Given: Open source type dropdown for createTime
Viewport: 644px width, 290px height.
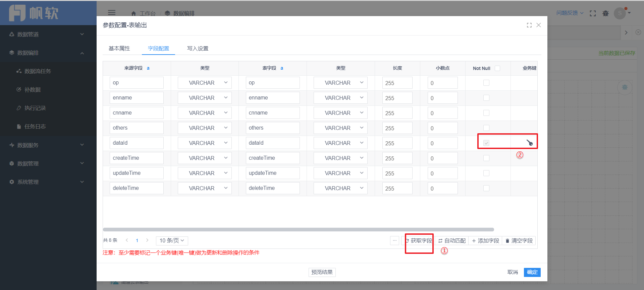Looking at the screenshot, I should point(205,158).
